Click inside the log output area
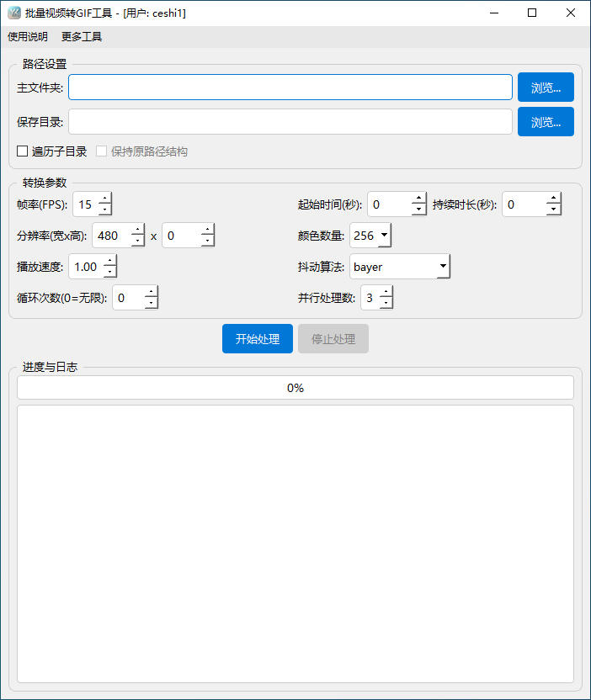Screen dimensions: 591x700 click(x=295, y=544)
